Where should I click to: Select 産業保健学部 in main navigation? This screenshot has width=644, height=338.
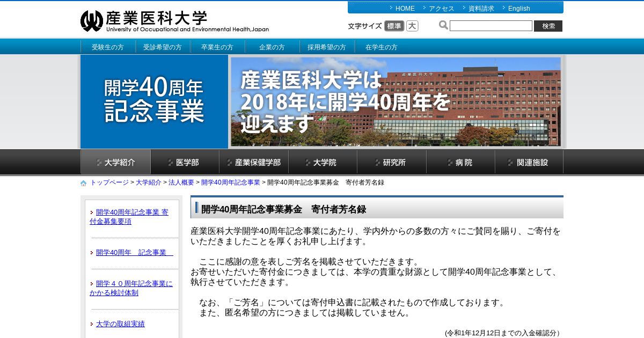254,162
